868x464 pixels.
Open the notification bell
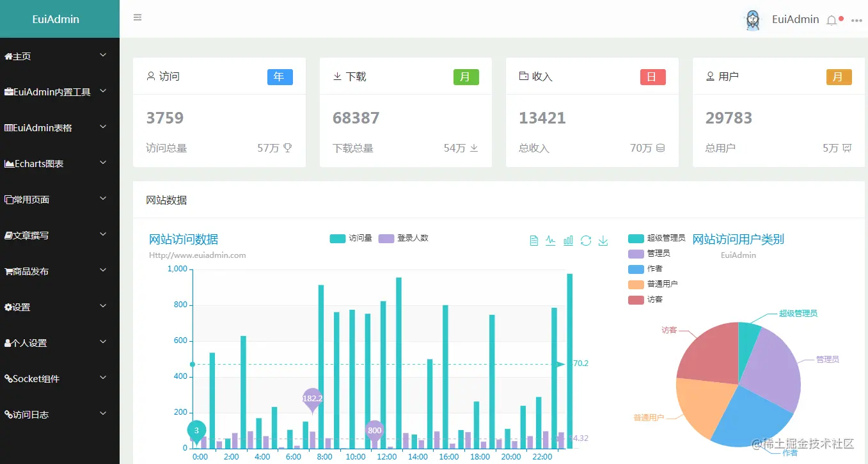(832, 20)
